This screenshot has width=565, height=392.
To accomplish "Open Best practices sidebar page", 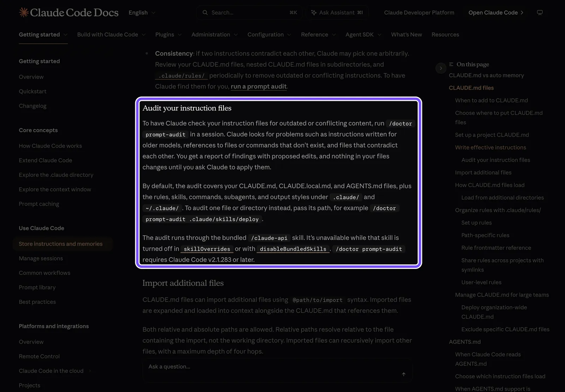I will [37, 302].
